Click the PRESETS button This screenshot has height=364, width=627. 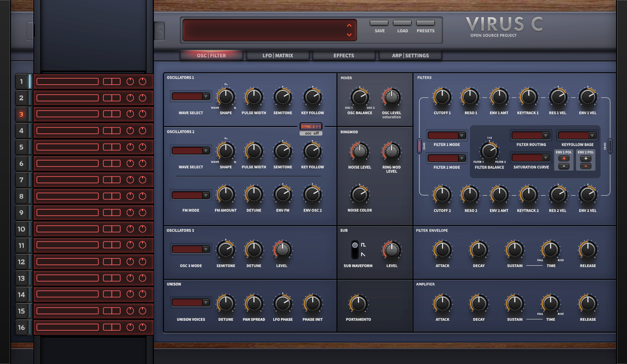tap(425, 23)
